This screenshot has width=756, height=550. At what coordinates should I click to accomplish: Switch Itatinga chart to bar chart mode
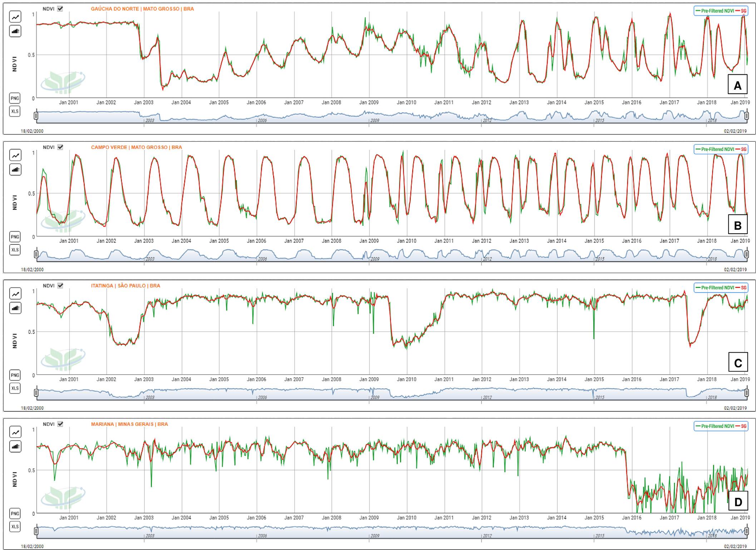coord(15,308)
